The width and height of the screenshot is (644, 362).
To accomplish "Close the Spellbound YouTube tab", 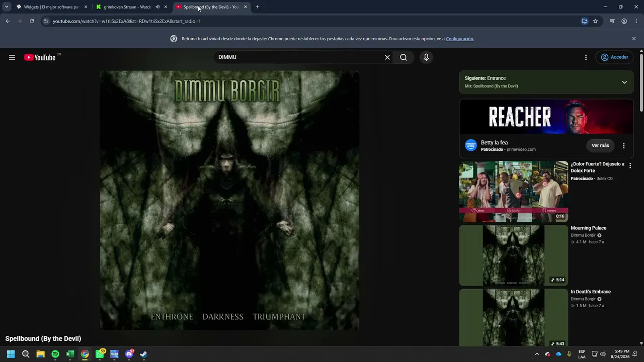I will [x=246, y=7].
